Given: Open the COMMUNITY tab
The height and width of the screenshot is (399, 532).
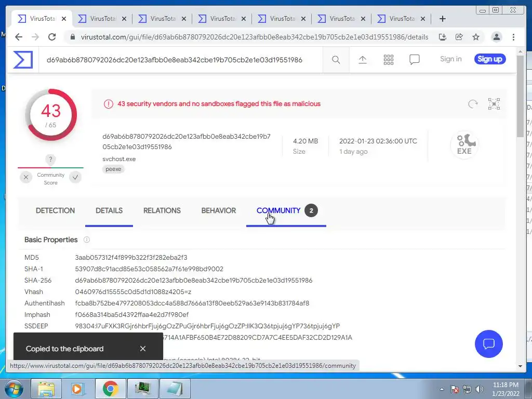Looking at the screenshot, I should point(278,210).
